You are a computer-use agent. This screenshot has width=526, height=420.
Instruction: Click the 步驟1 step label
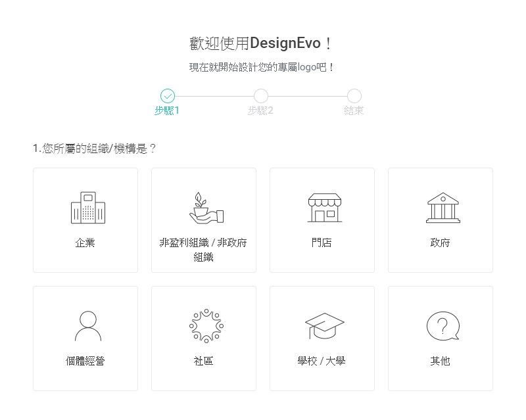tap(167, 110)
